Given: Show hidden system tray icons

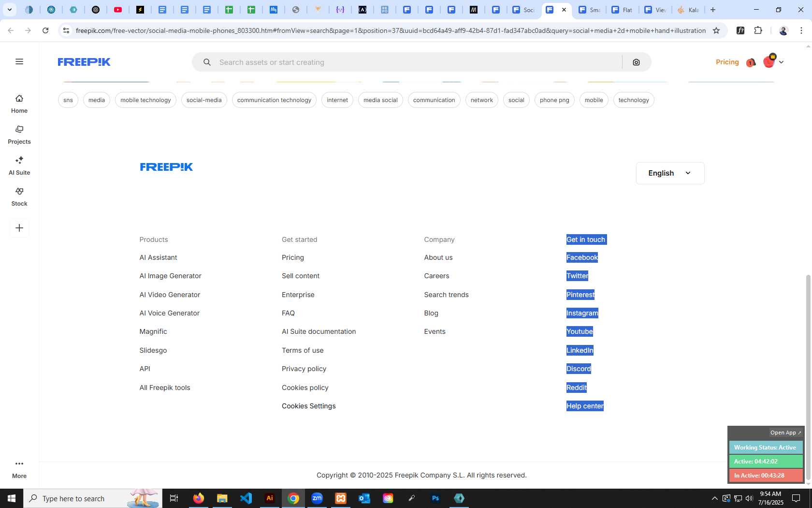Looking at the screenshot, I should pyautogui.click(x=714, y=498).
